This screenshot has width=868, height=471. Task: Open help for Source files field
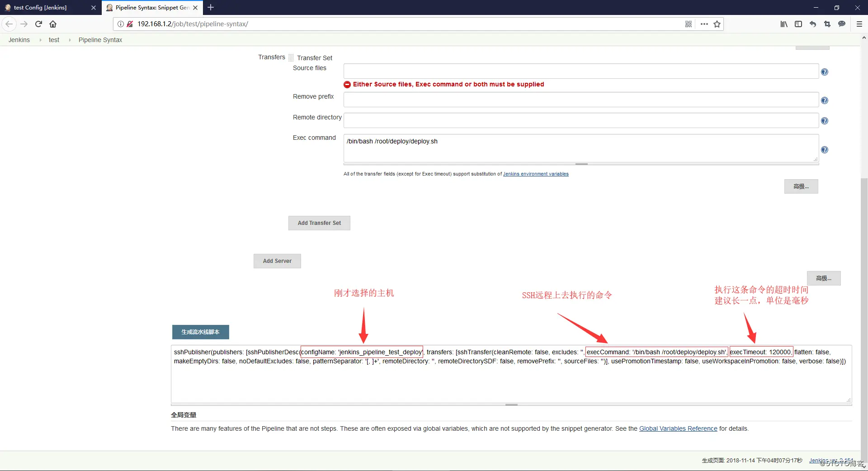[825, 72]
